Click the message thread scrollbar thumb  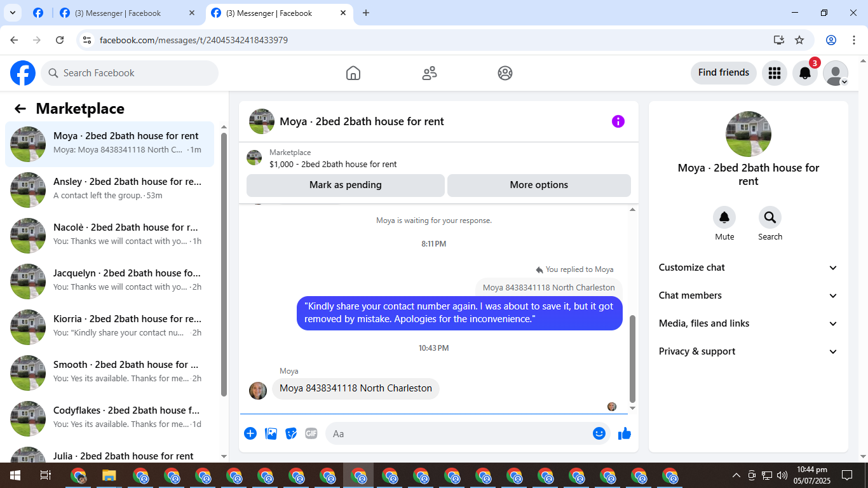(x=632, y=358)
